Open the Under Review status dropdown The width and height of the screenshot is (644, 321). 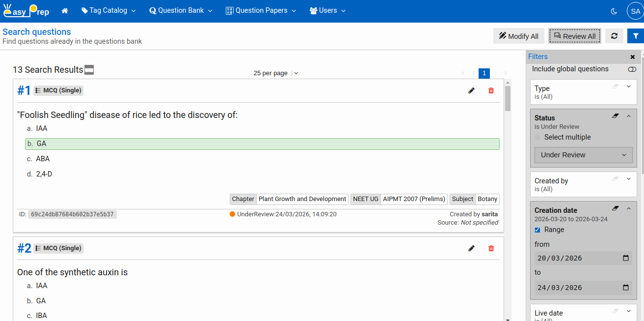pyautogui.click(x=583, y=155)
